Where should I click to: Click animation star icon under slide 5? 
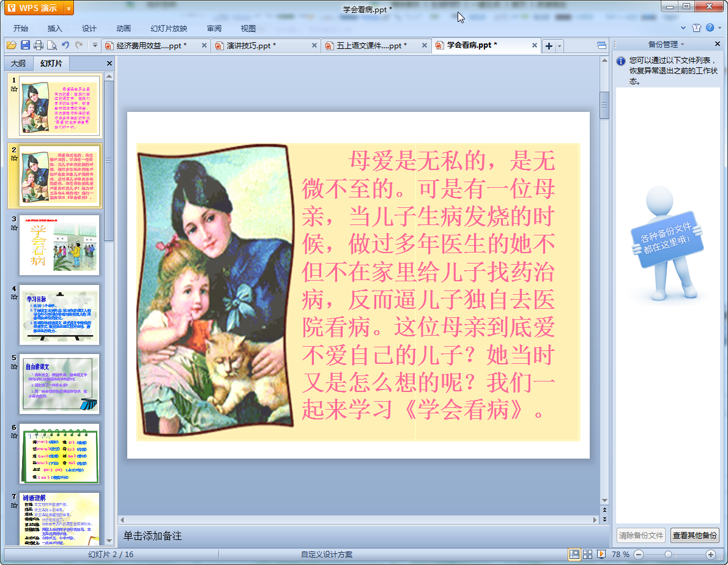(15, 366)
